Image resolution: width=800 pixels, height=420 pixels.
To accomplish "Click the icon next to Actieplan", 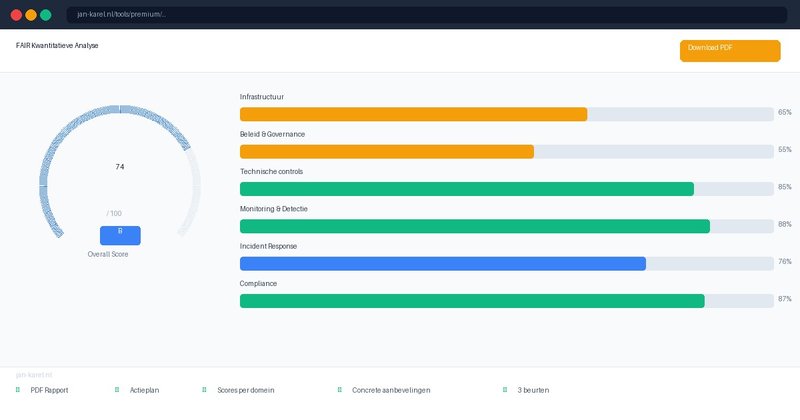I will (117, 390).
